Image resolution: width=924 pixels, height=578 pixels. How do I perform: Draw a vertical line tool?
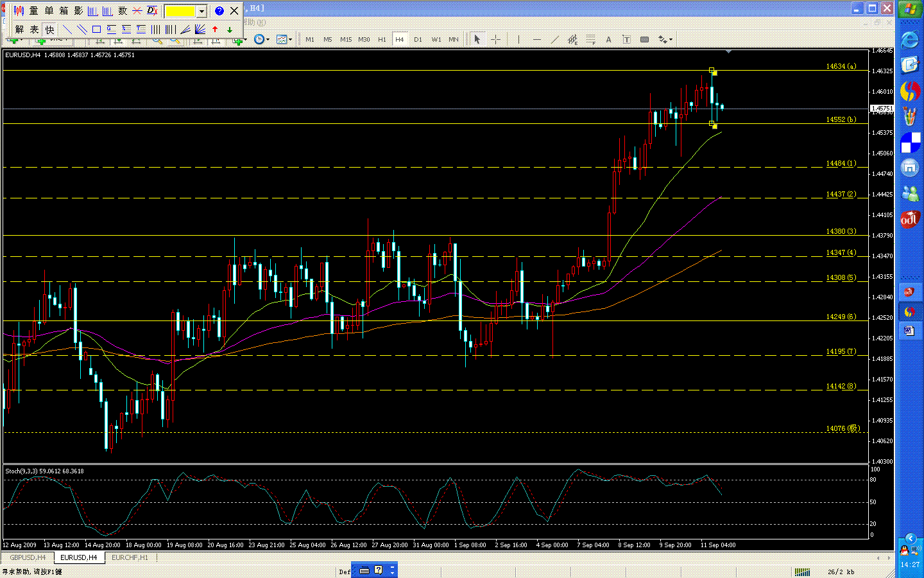click(518, 40)
